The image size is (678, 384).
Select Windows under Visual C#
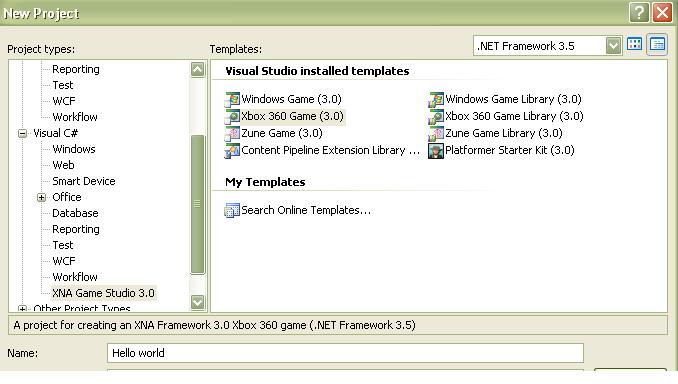74,149
